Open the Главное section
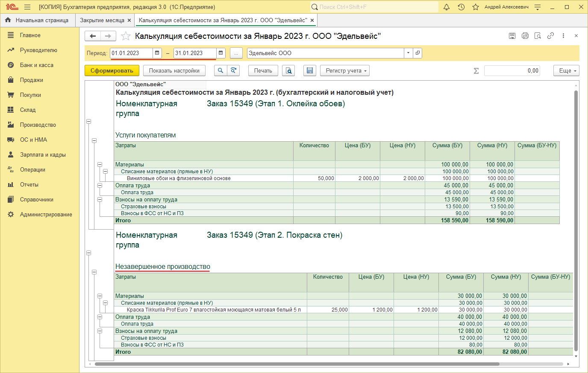Viewport: 588px width, 373px height. tap(39, 35)
